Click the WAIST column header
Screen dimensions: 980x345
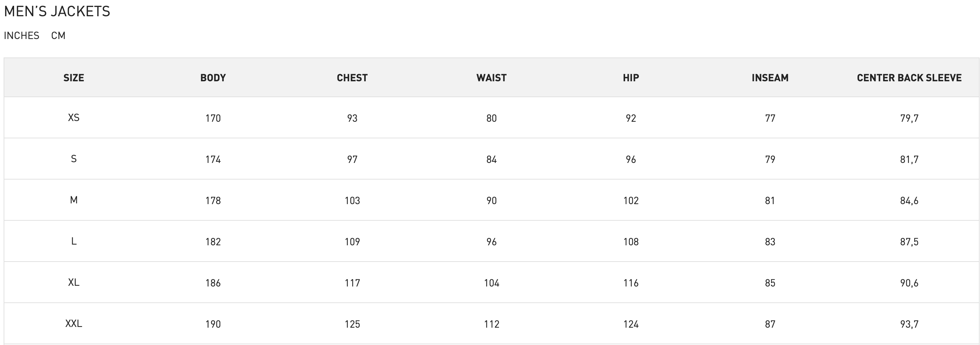(x=491, y=78)
